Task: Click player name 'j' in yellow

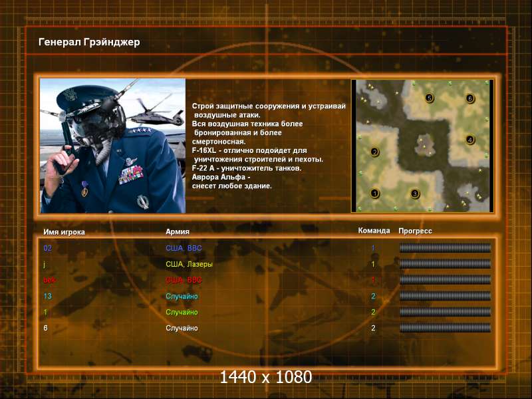Action: 45,264
